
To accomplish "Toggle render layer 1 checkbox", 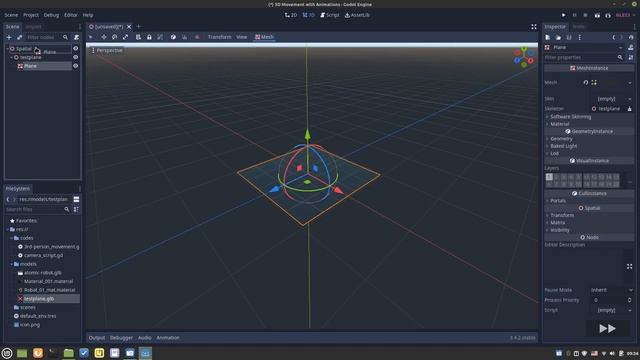I will (549, 177).
